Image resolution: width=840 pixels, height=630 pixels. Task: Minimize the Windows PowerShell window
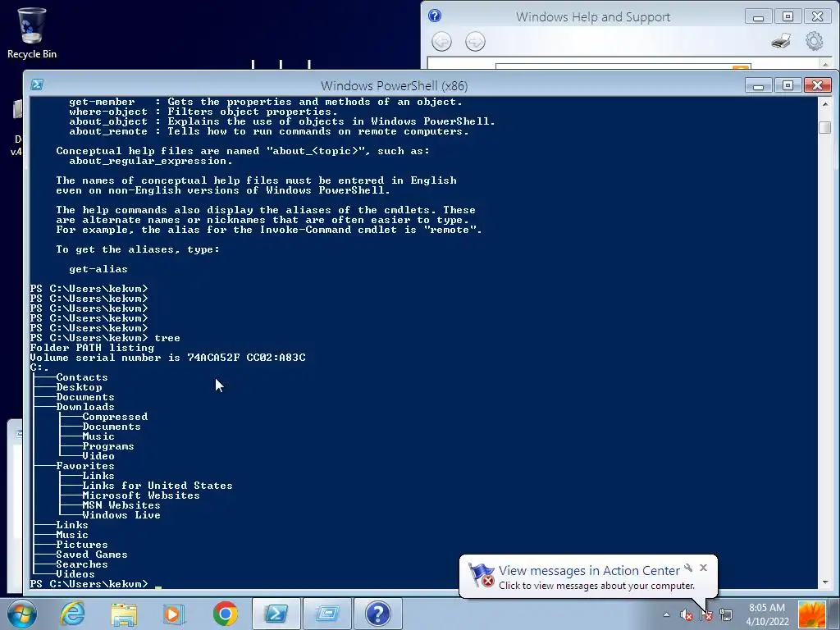point(758,85)
